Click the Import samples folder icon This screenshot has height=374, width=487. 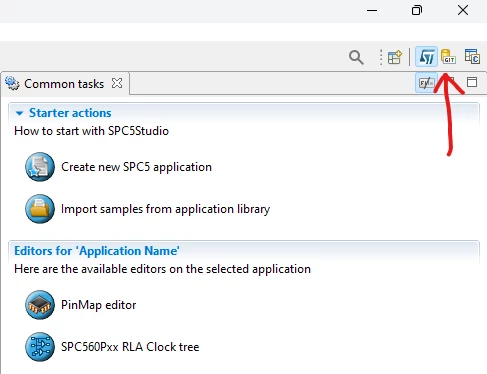(x=40, y=209)
